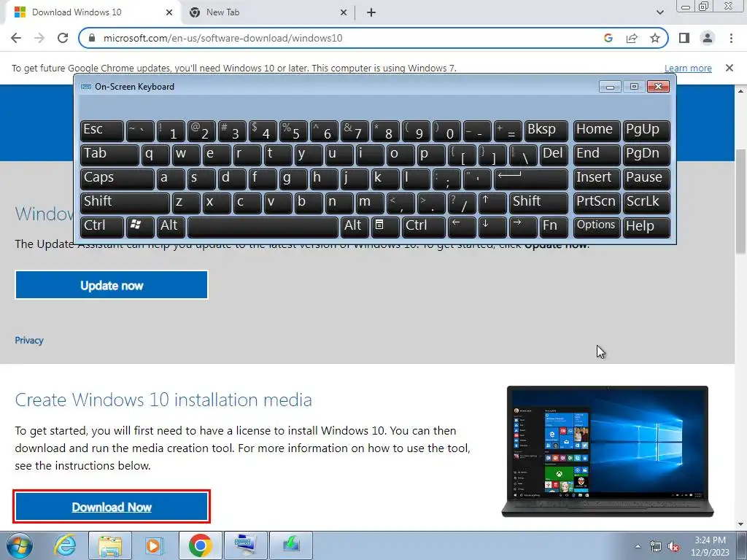Click the taskbar clock showing 3:24 PM
The image size is (747, 560).
pos(711,546)
